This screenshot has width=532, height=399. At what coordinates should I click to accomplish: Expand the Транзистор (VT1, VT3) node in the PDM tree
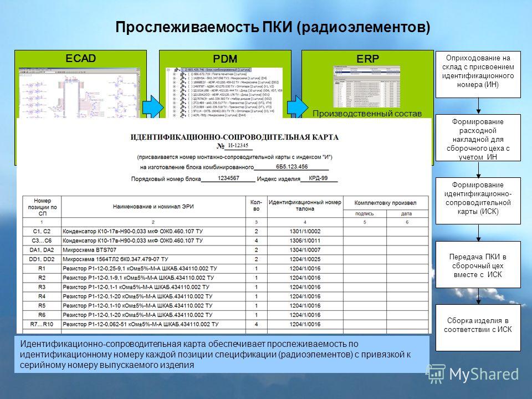click(174, 107)
